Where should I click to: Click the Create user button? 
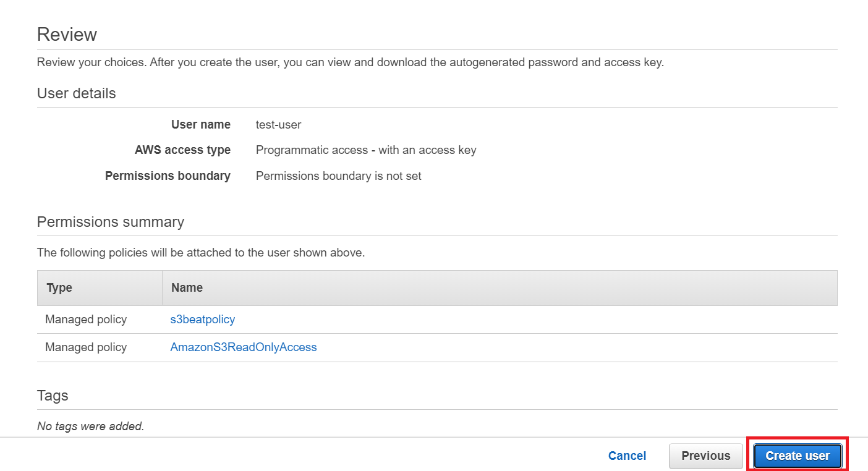coord(797,456)
